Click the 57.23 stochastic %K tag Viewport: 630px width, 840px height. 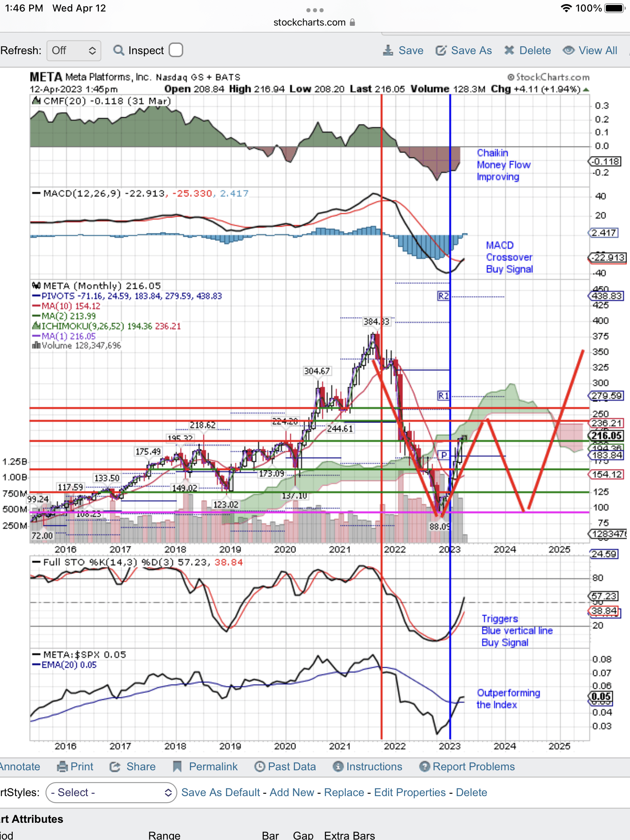tap(603, 596)
